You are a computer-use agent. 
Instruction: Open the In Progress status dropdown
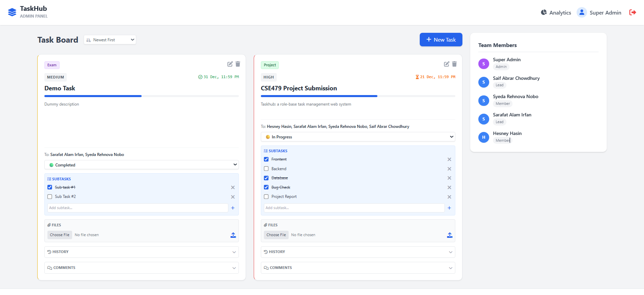[358, 137]
